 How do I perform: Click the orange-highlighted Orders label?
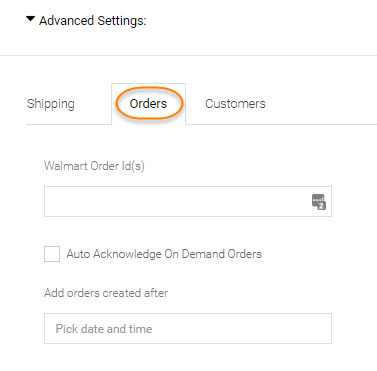click(148, 104)
